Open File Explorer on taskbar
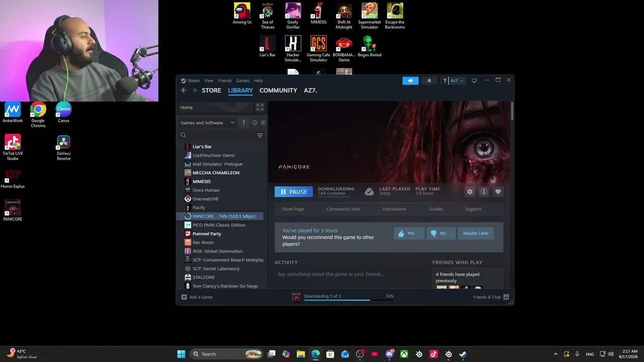644x362 pixels. tap(301, 354)
